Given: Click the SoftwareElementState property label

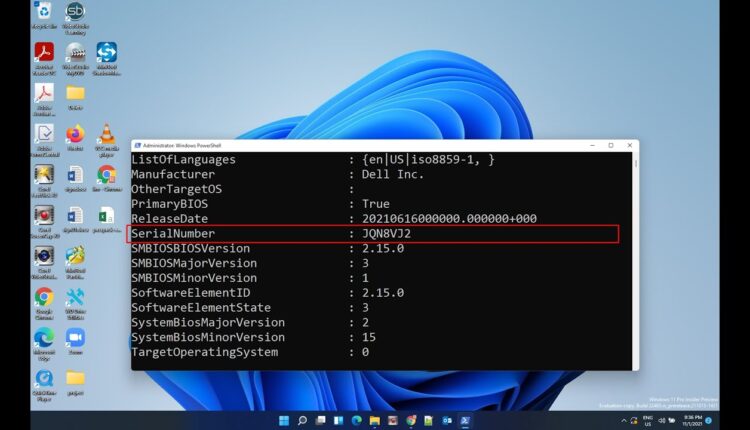Looking at the screenshot, I should point(201,308).
